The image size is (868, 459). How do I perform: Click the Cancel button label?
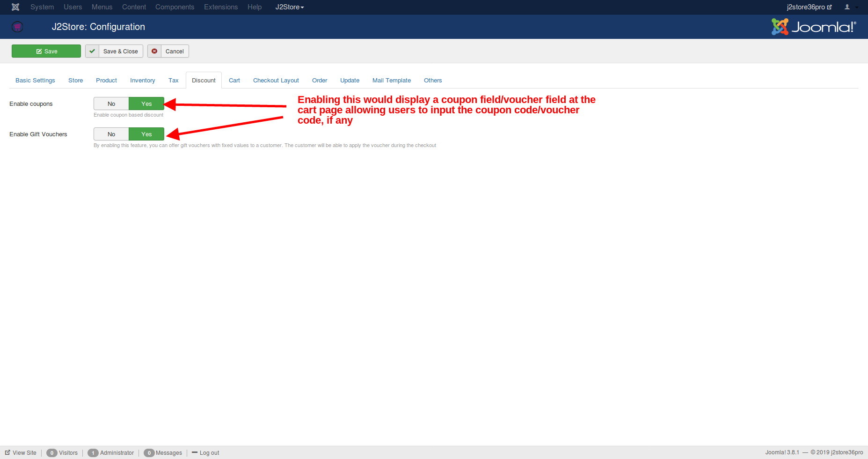(x=175, y=52)
